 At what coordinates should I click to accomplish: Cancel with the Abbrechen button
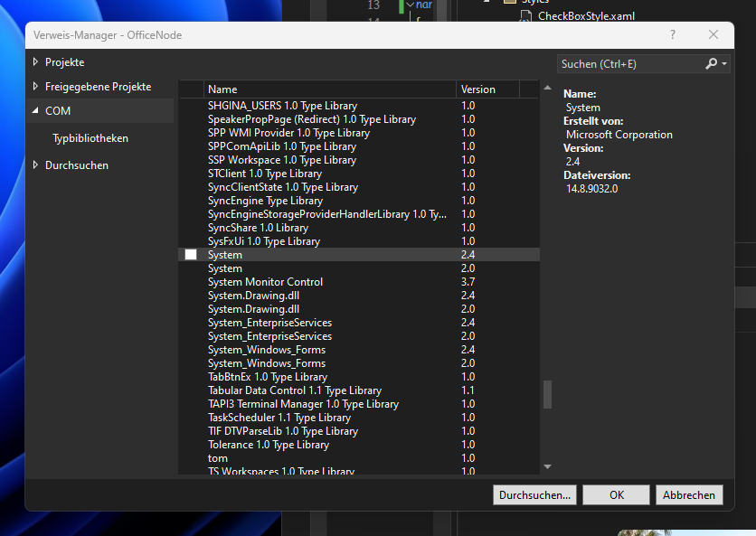pos(689,495)
